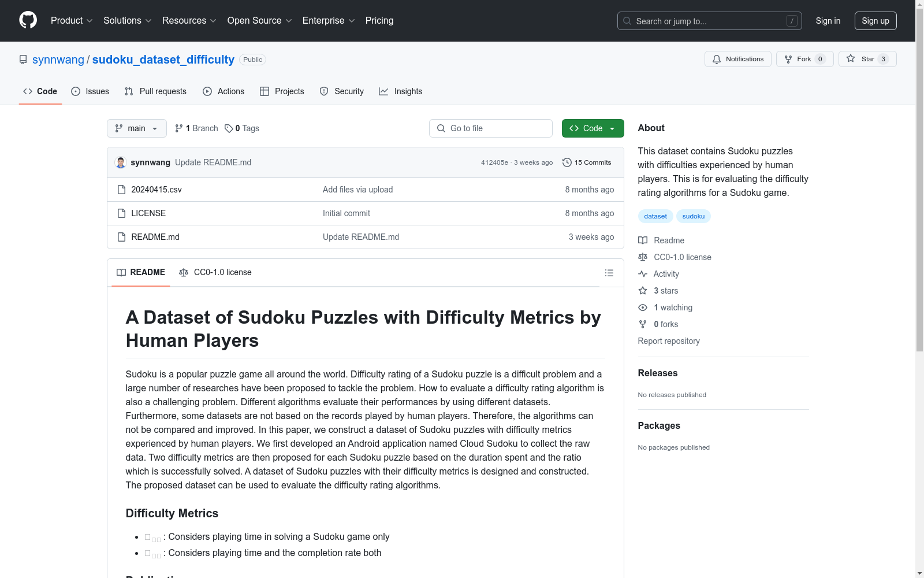Click the Notifications button
The width and height of the screenshot is (924, 578).
coord(737,59)
